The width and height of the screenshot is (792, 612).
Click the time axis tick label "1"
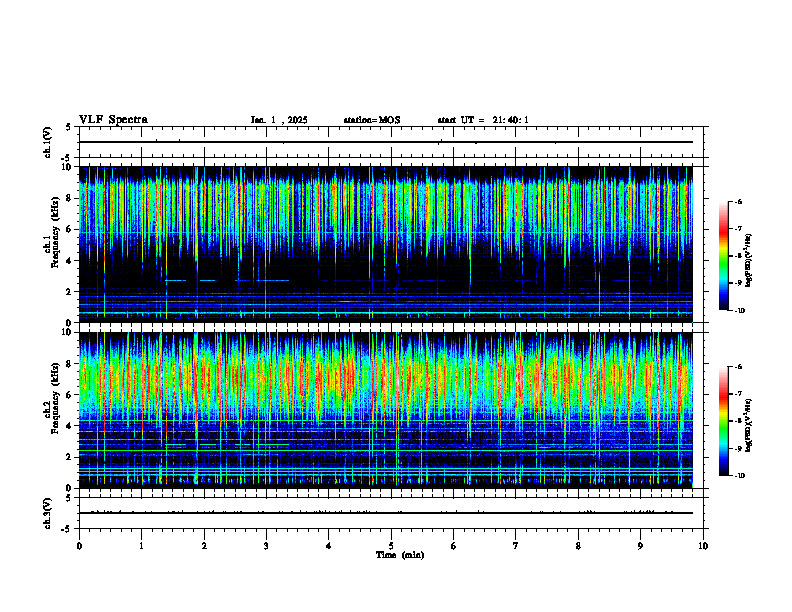click(x=141, y=546)
